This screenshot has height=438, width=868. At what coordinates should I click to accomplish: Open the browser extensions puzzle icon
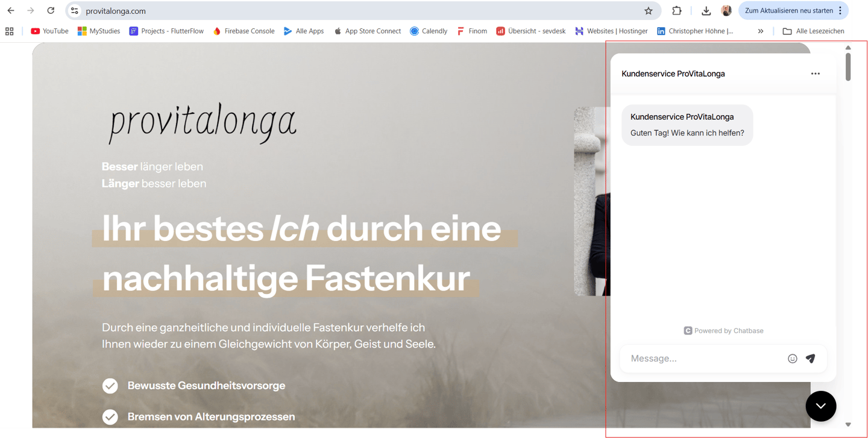677,11
